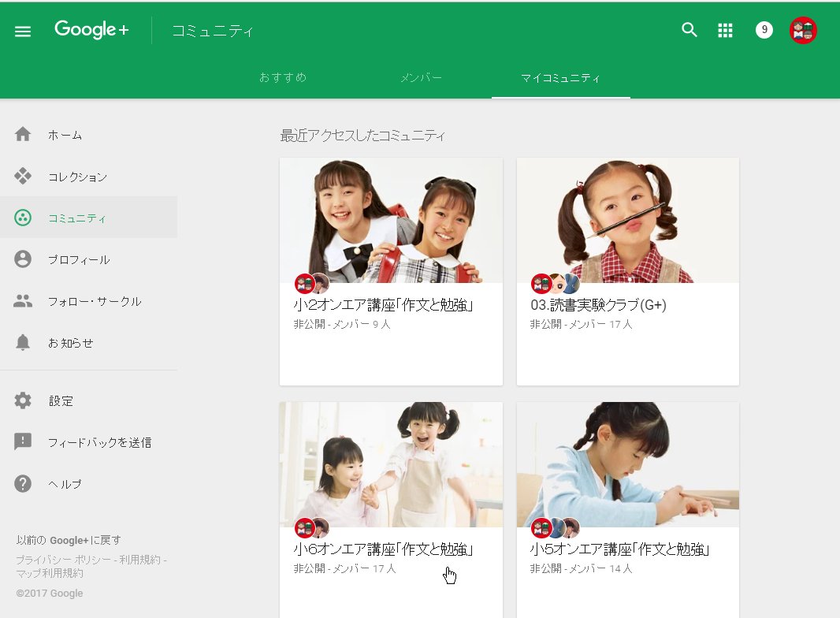Open the search magnifier icon
The height and width of the screenshot is (618, 840).
click(689, 30)
